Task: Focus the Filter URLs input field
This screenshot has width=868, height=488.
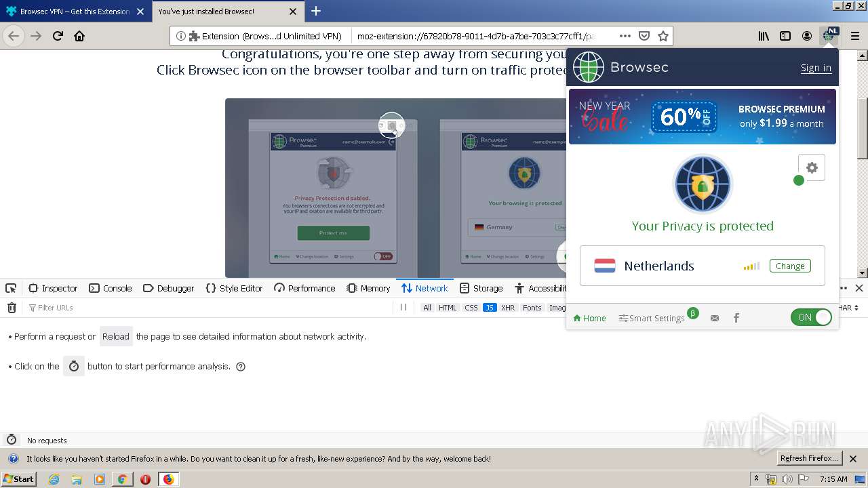Action: point(209,308)
